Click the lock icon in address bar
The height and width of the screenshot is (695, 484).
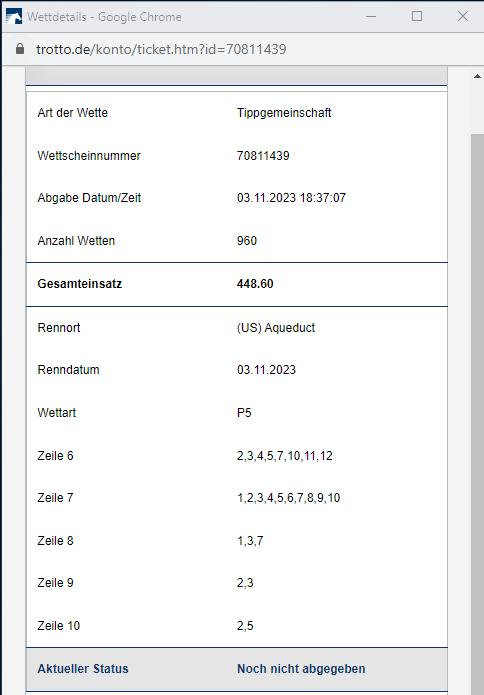[x=20, y=49]
